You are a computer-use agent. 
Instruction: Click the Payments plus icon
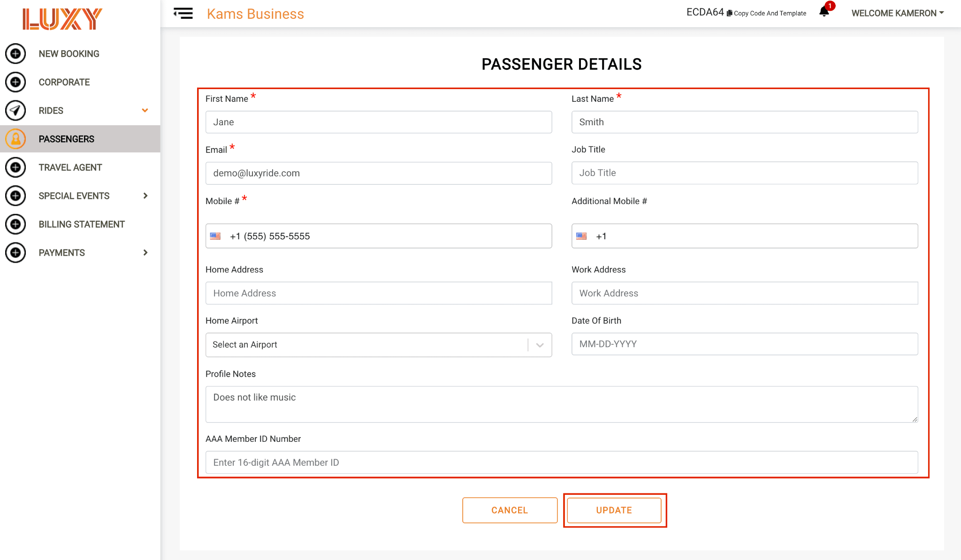coord(15,252)
